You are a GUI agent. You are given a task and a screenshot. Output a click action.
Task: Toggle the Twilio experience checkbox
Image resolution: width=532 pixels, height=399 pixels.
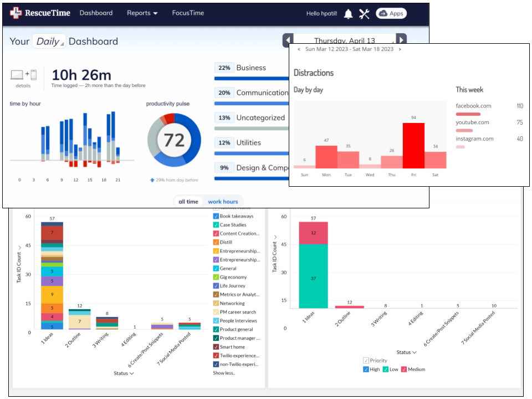point(216,356)
